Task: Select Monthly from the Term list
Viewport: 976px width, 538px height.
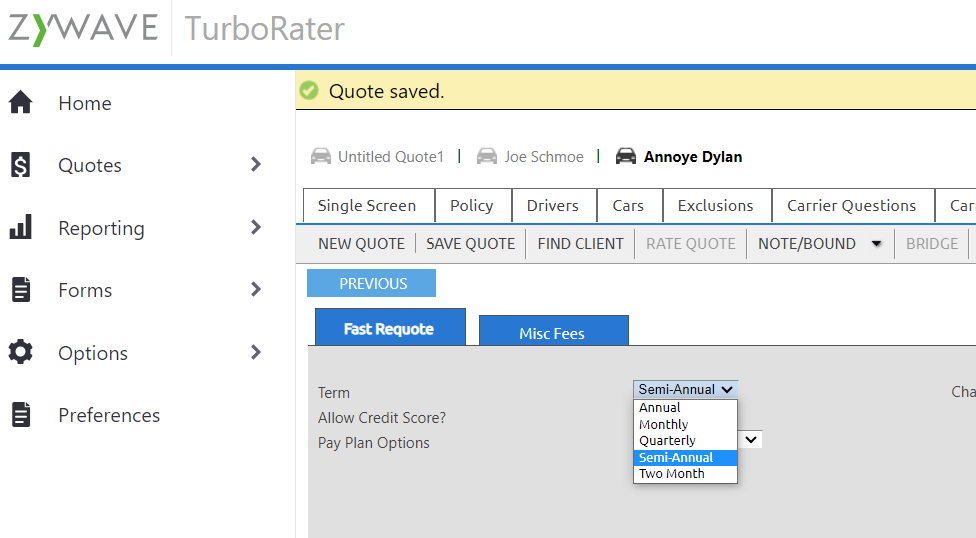Action: (685, 424)
